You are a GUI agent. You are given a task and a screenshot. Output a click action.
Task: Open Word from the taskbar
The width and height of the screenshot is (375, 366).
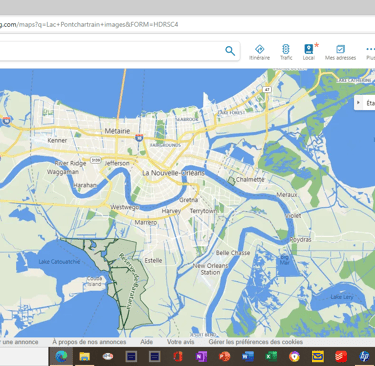(x=248, y=356)
